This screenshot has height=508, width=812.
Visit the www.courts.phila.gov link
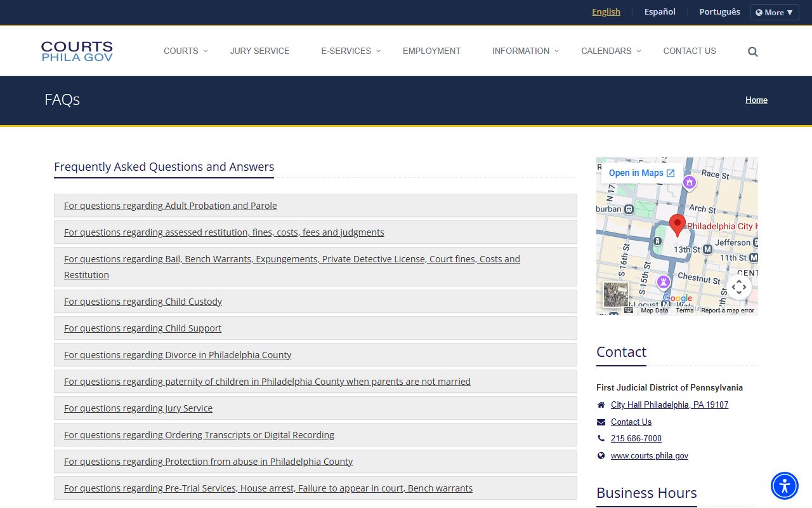pos(650,456)
